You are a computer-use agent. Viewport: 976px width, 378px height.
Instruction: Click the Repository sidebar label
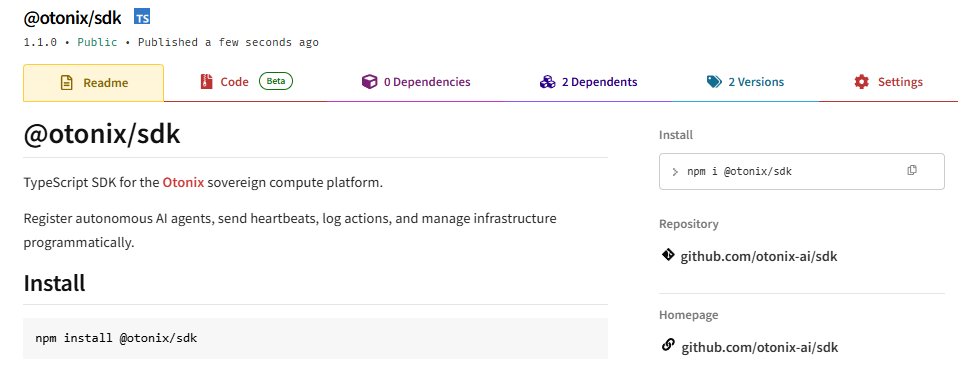(x=688, y=224)
